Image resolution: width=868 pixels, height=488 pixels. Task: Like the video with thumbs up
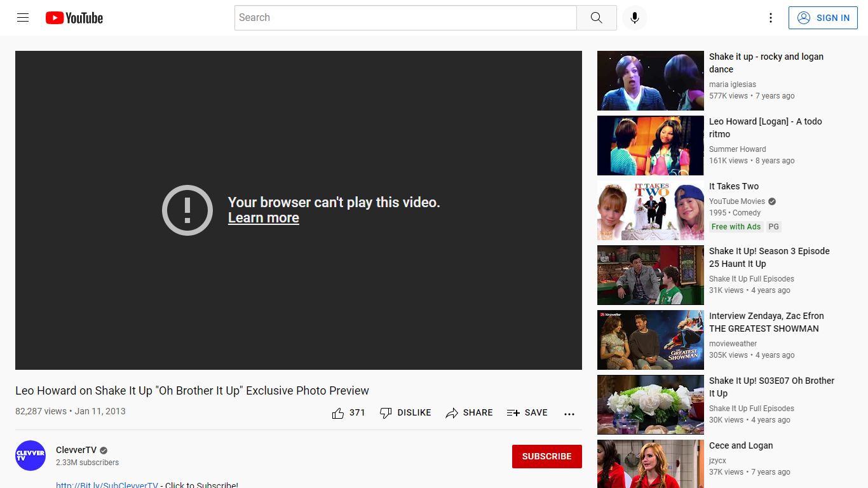(x=348, y=413)
